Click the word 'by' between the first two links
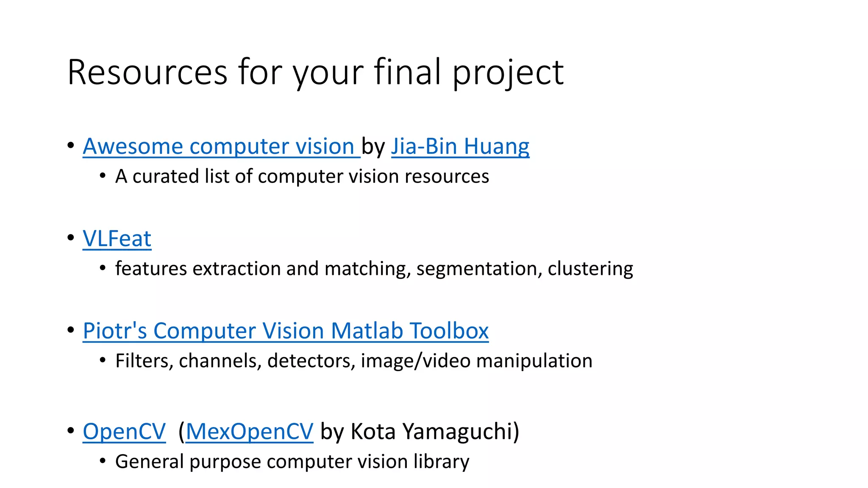 [373, 147]
